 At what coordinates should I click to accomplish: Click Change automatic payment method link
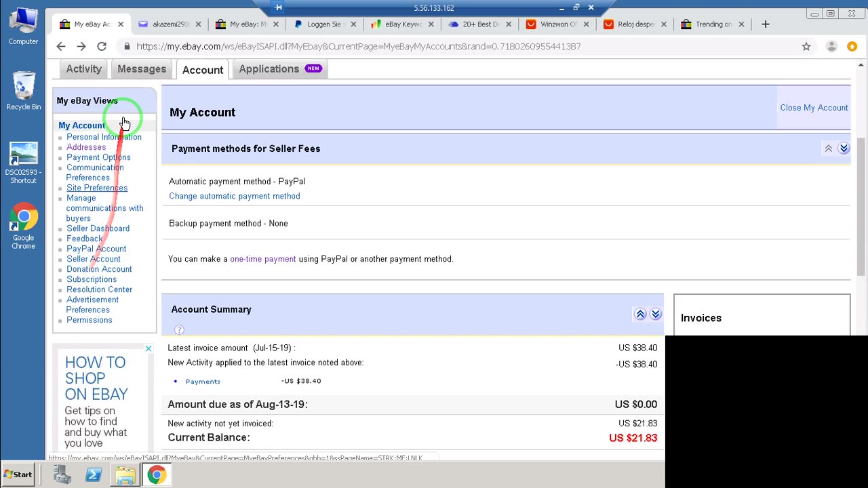pos(235,196)
